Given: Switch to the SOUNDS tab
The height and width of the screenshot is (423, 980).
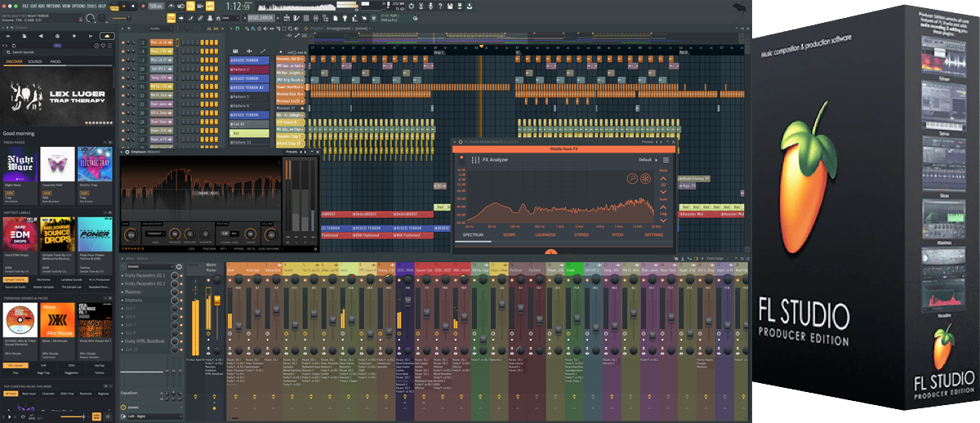Looking at the screenshot, I should click(x=35, y=61).
